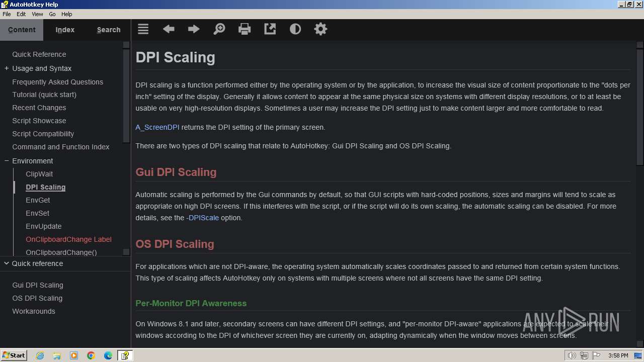Open the zoom magnifier tool
The width and height of the screenshot is (644, 362).
click(219, 29)
